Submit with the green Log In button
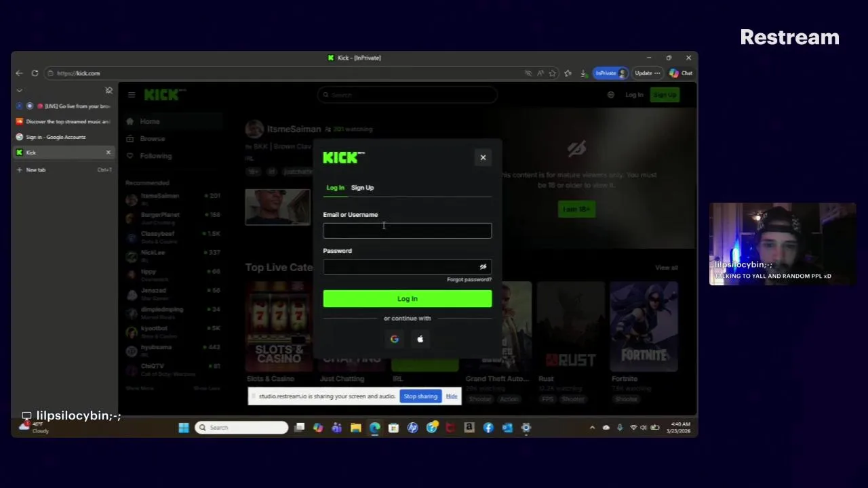 point(407,299)
